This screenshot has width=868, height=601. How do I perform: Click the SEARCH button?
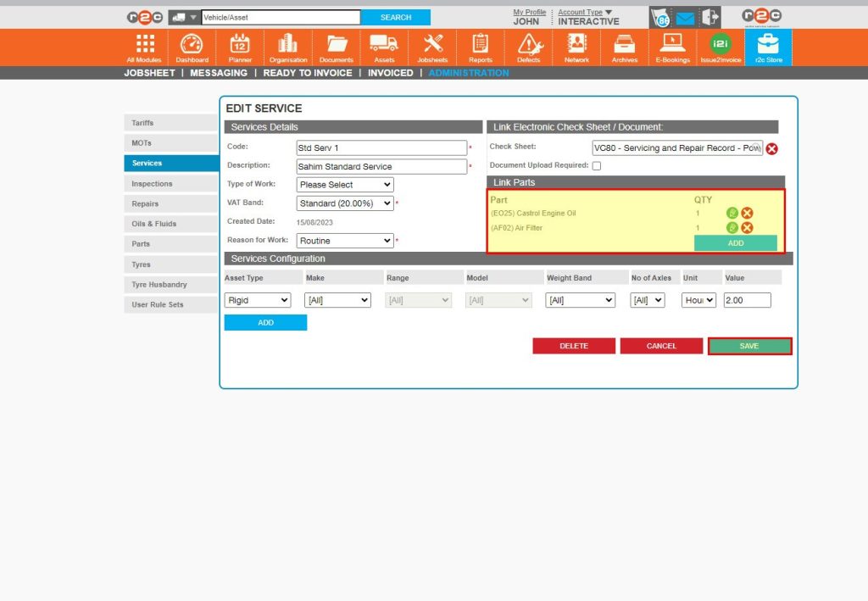tap(396, 18)
